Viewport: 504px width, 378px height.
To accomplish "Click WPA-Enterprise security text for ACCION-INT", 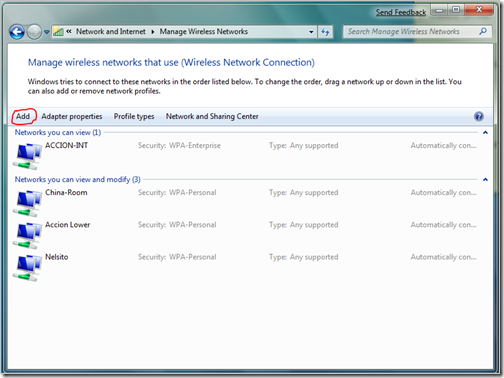I will click(195, 146).
